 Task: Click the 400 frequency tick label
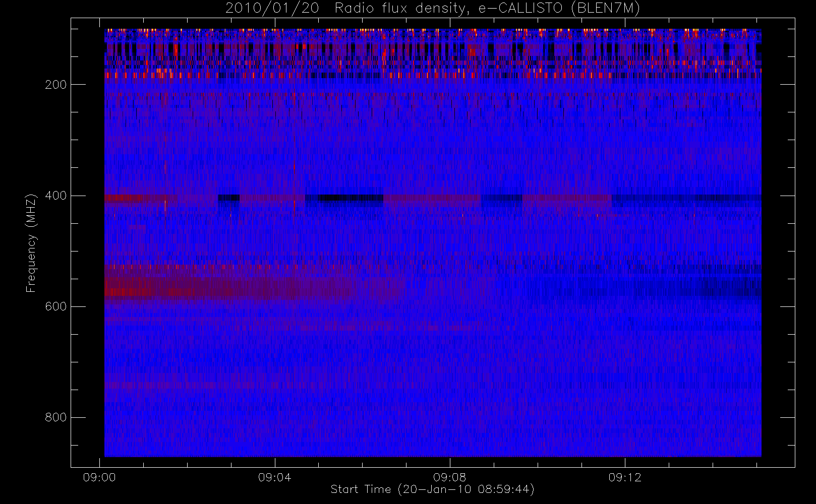pyautogui.click(x=55, y=196)
